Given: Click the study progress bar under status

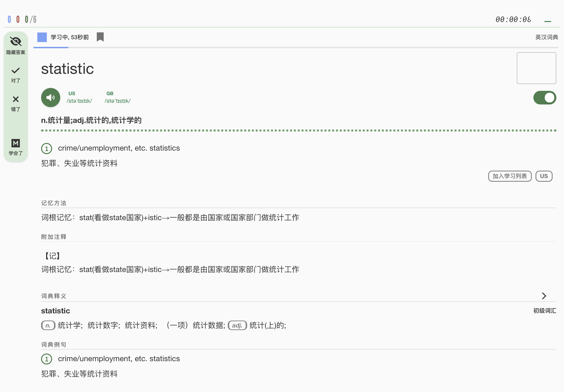Looking at the screenshot, I should [x=296, y=47].
